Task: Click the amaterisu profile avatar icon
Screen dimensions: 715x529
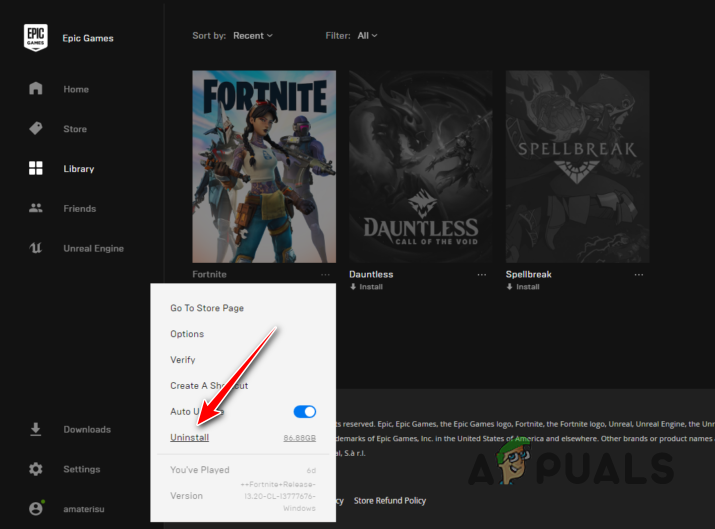Action: 36,508
